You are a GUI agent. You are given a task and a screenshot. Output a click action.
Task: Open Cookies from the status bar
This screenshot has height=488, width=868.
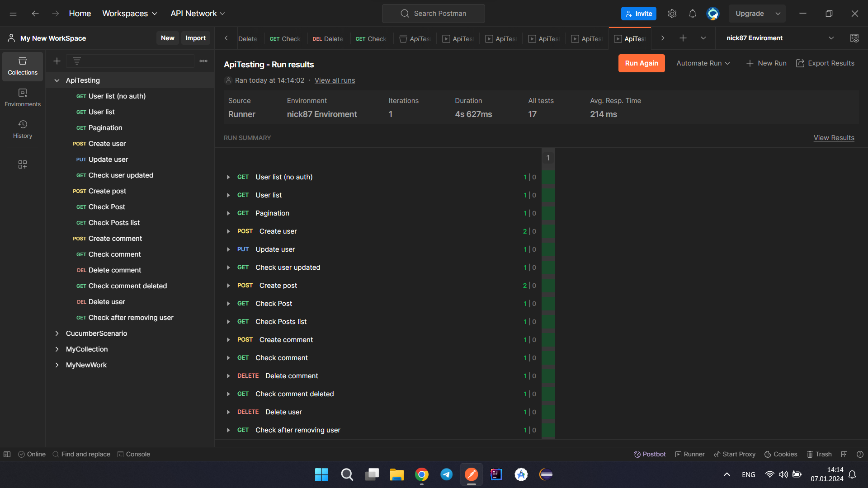coord(781,454)
